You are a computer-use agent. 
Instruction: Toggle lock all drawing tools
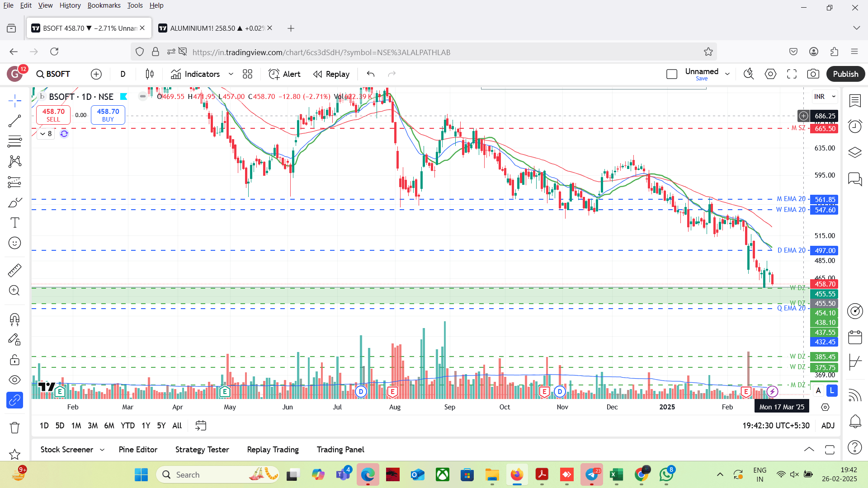(14, 360)
